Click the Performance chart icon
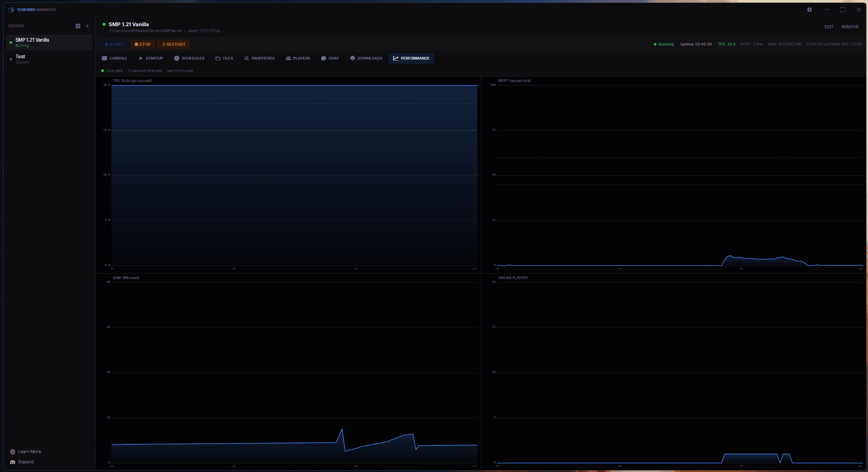868x472 pixels. [396, 58]
